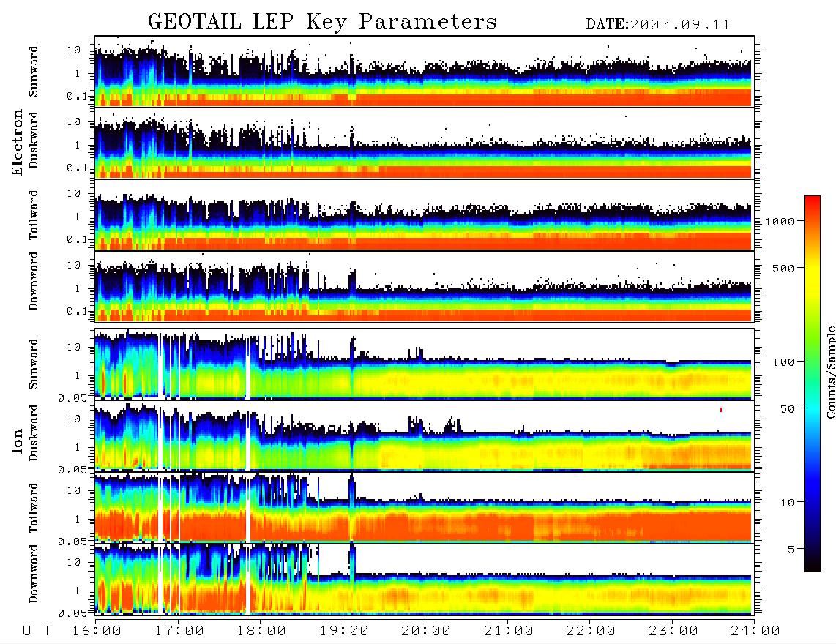Click the "500" colorbar scale label

(783, 268)
